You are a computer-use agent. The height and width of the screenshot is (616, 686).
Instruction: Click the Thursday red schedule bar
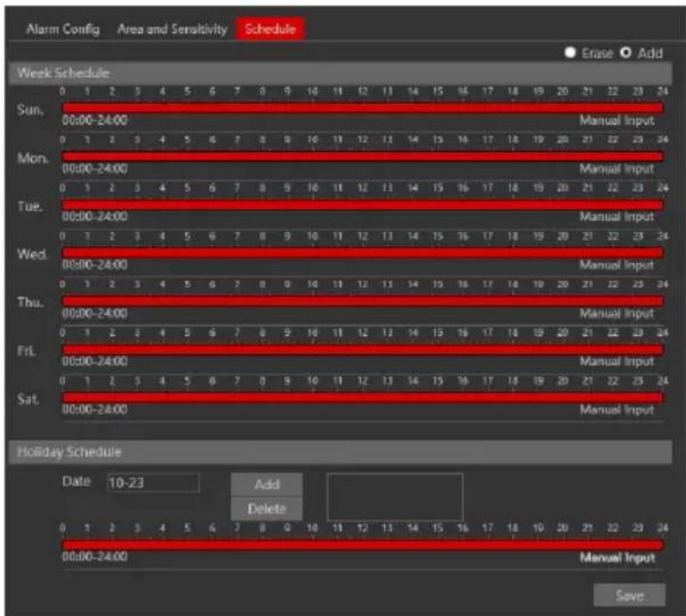363,301
